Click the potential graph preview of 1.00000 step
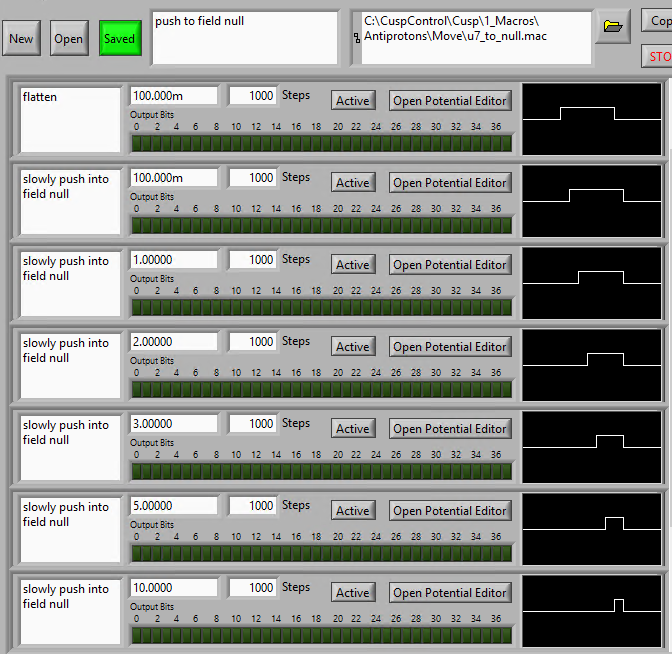This screenshot has width=672, height=654. [592, 283]
